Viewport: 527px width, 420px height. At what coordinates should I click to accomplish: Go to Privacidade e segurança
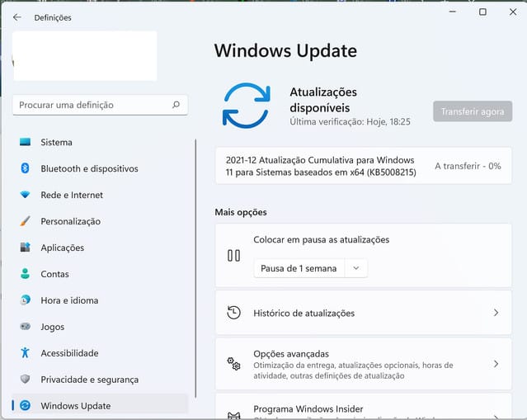[x=100, y=380]
